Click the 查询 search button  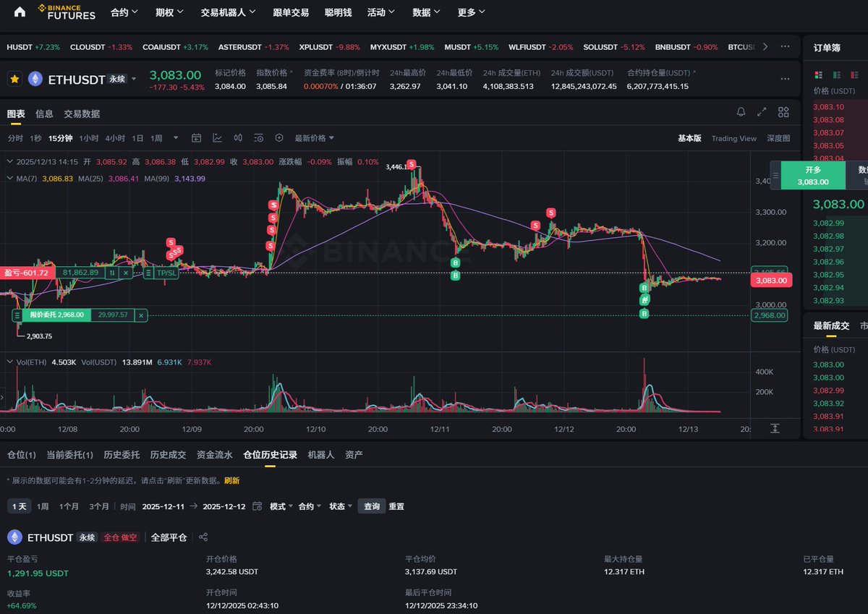click(x=371, y=506)
